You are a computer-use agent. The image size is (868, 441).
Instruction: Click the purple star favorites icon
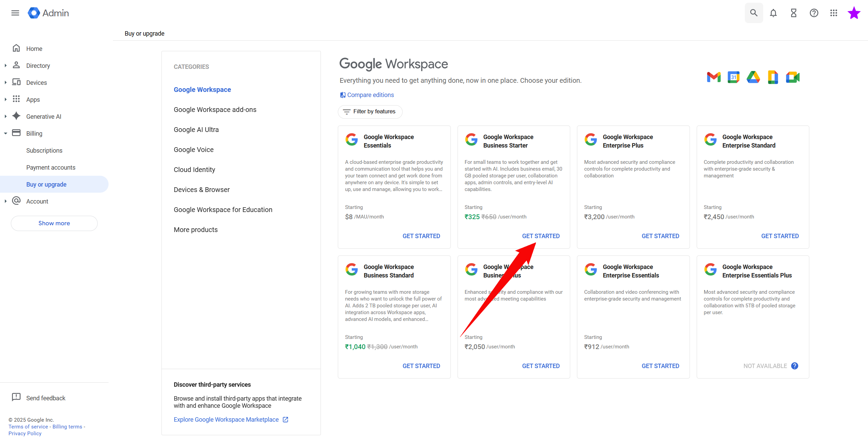854,13
